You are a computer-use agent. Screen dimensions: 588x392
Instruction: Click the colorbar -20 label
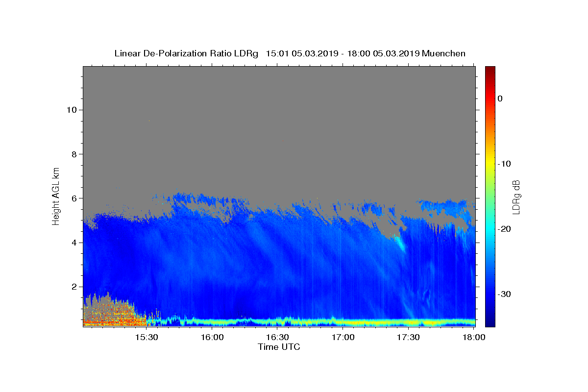coord(504,229)
